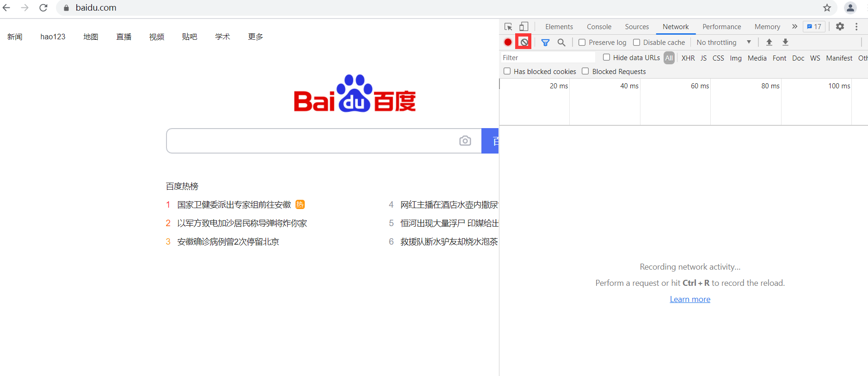The width and height of the screenshot is (868, 376).
Task: Open hot item 以军方致电加沙居民称导弹将炸你家
Action: pos(242,223)
